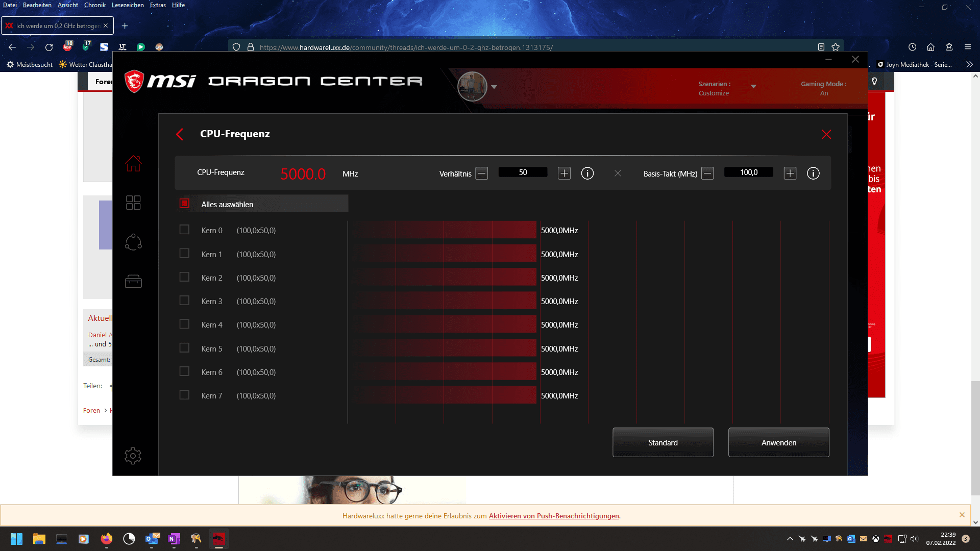This screenshot has width=980, height=551.
Task: Show hidden tray icons chevron
Action: click(x=790, y=539)
